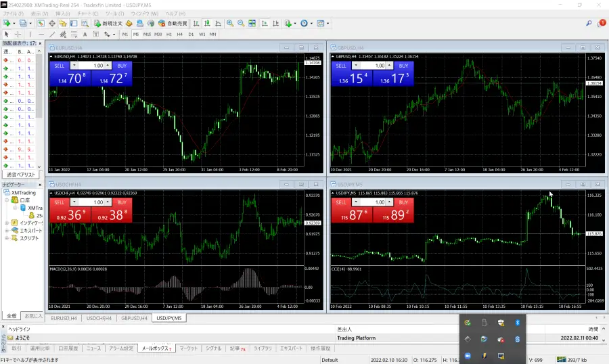Select the trendline drawing tool
This screenshot has height=364, width=609.
pyautogui.click(x=52, y=34)
